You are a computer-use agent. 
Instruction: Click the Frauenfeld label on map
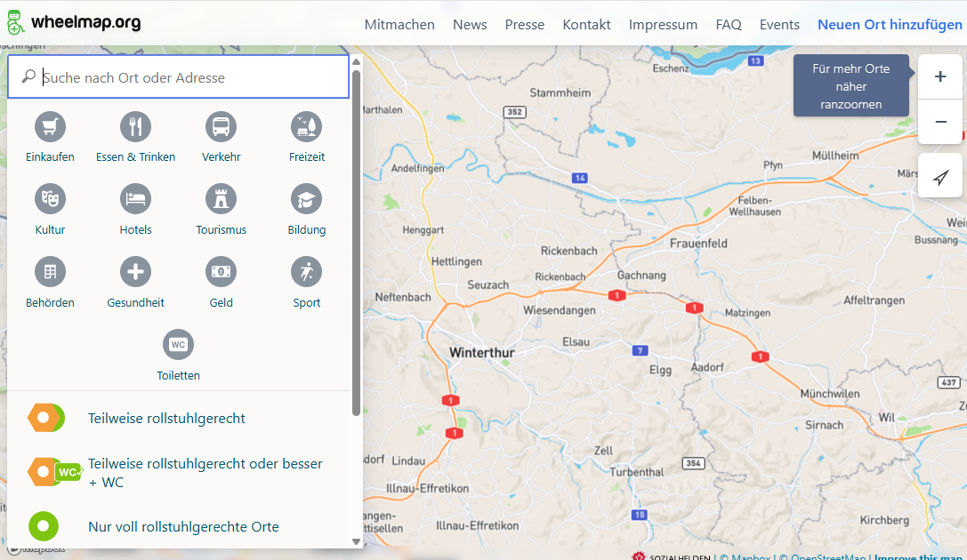click(x=698, y=244)
